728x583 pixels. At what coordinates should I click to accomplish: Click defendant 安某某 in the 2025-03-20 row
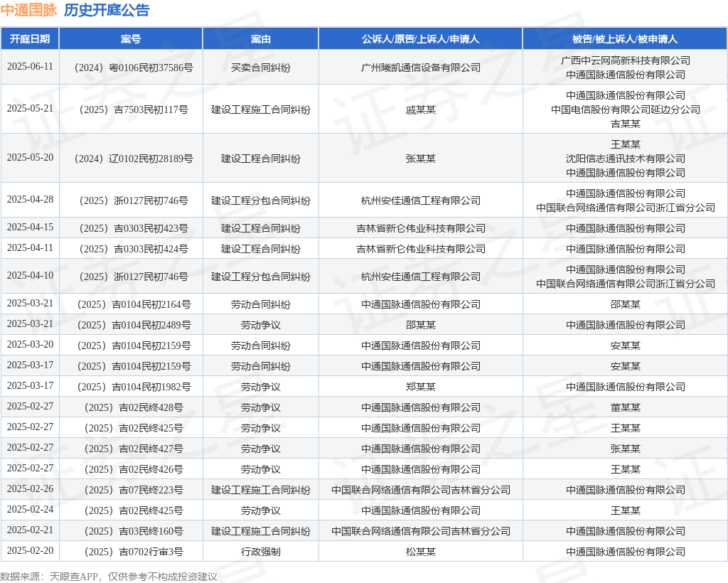(626, 346)
